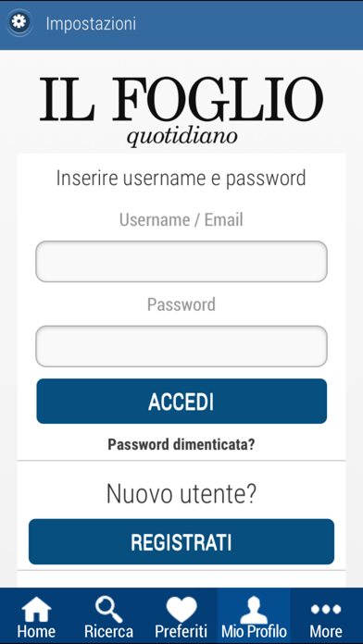Go to the Preferiti tab label
363x644 pixels.
click(x=181, y=631)
